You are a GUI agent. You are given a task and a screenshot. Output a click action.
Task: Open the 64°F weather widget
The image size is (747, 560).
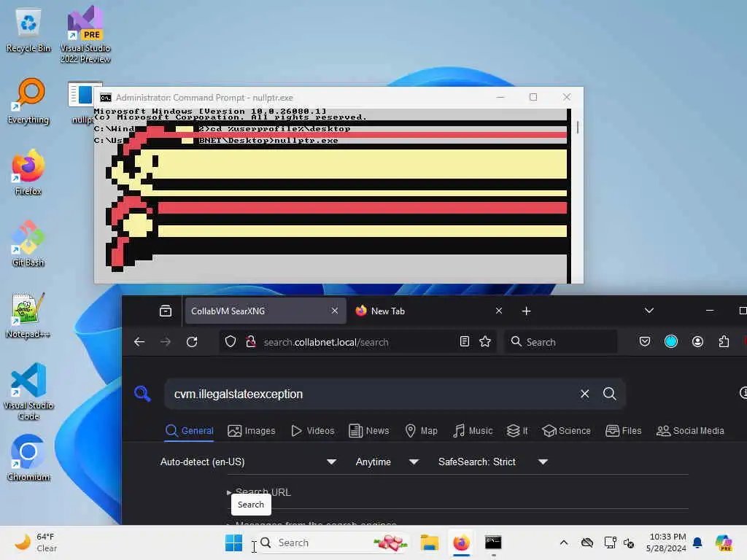click(36, 542)
